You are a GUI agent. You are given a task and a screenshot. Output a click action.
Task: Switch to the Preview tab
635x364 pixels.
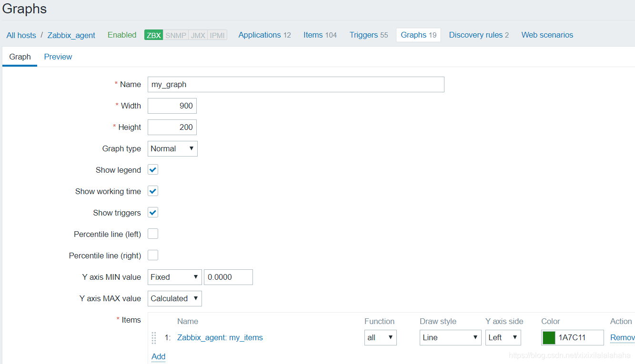(x=58, y=57)
